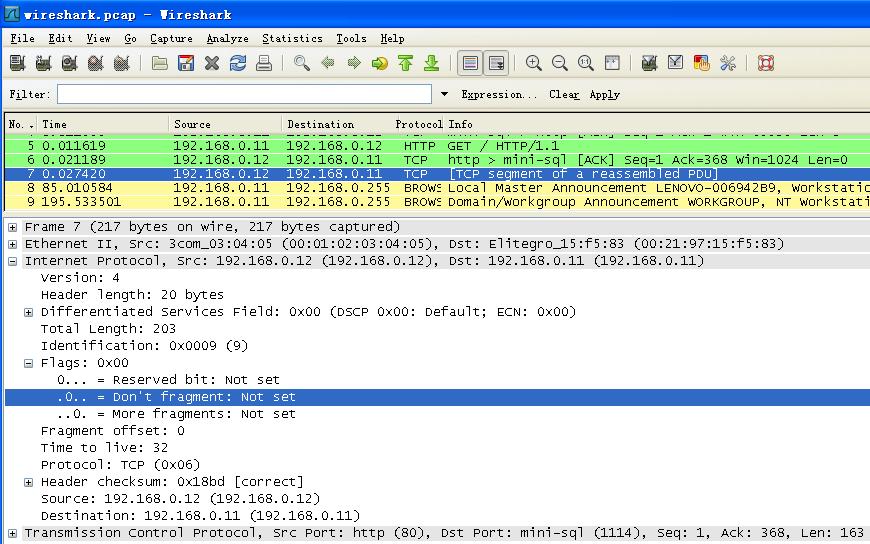Viewport: 870px width, 544px height.
Task: Jump to the first packet
Action: click(405, 63)
